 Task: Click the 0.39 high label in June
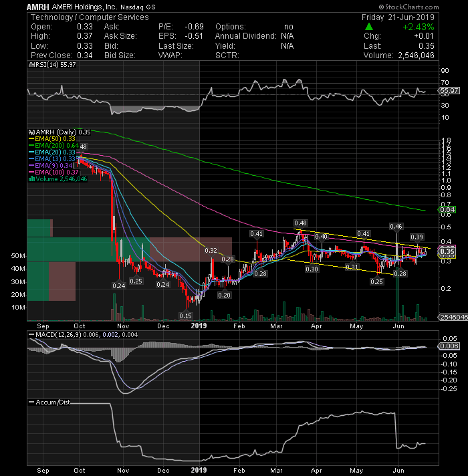417,237
